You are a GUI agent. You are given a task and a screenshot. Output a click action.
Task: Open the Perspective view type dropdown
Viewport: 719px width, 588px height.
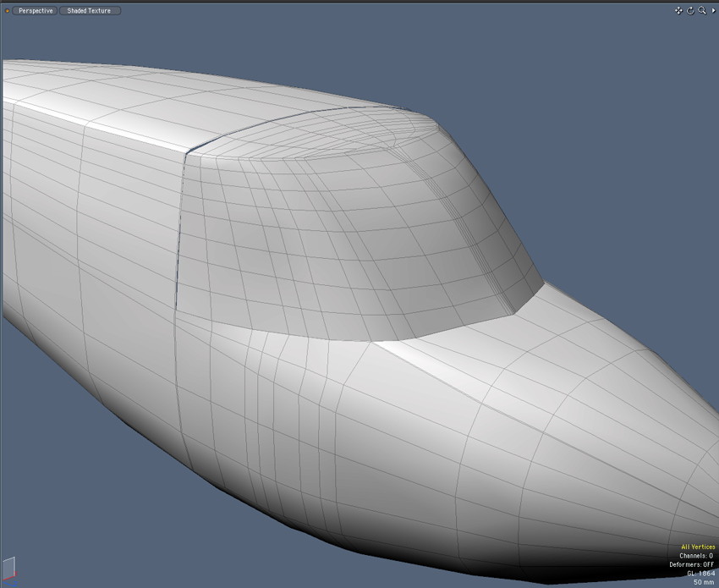tap(36, 11)
